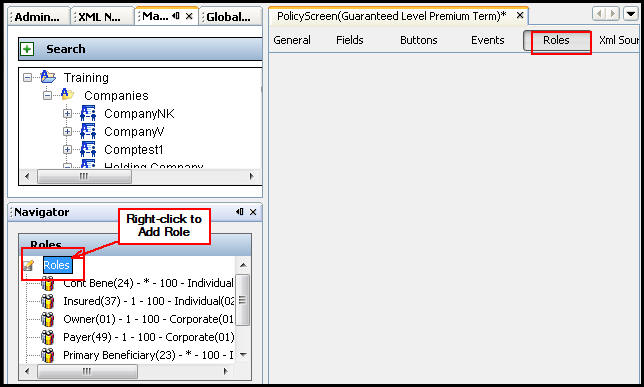
Task: Close the PolicyScreen editor tab
Action: pyautogui.click(x=520, y=16)
